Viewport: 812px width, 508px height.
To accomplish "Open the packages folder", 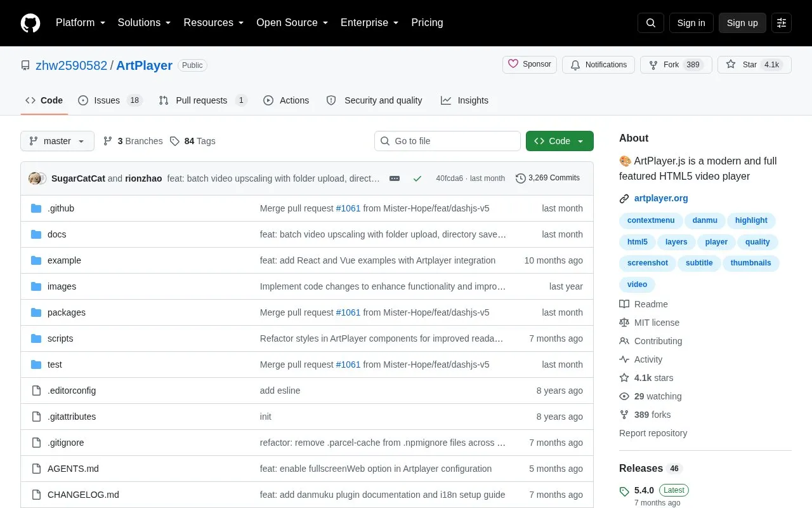I will coord(66,312).
